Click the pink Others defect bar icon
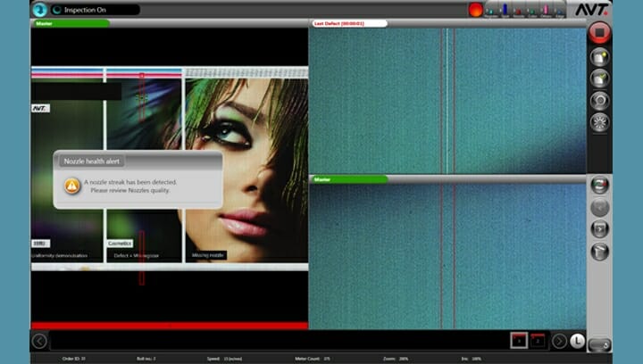Viewport: 643px width, 364px height. click(547, 10)
